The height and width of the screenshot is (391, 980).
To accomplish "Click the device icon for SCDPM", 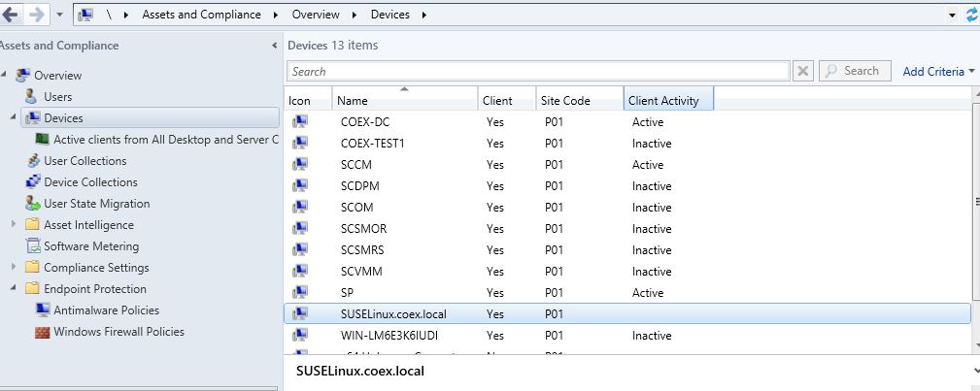I will click(300, 185).
